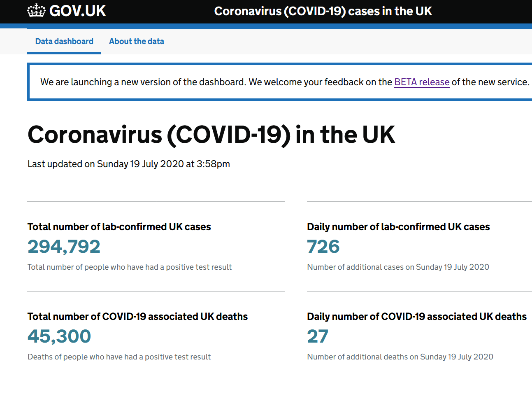The width and height of the screenshot is (532, 413).
Task: Select the "Total number of COVID-19 associated UK deaths" heading
Action: pos(137,317)
